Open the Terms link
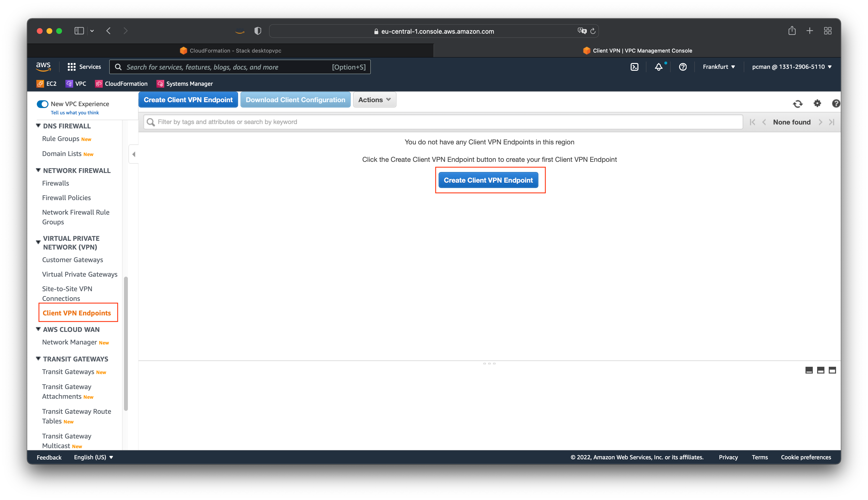Image resolution: width=868 pixels, height=500 pixels. (x=759, y=457)
